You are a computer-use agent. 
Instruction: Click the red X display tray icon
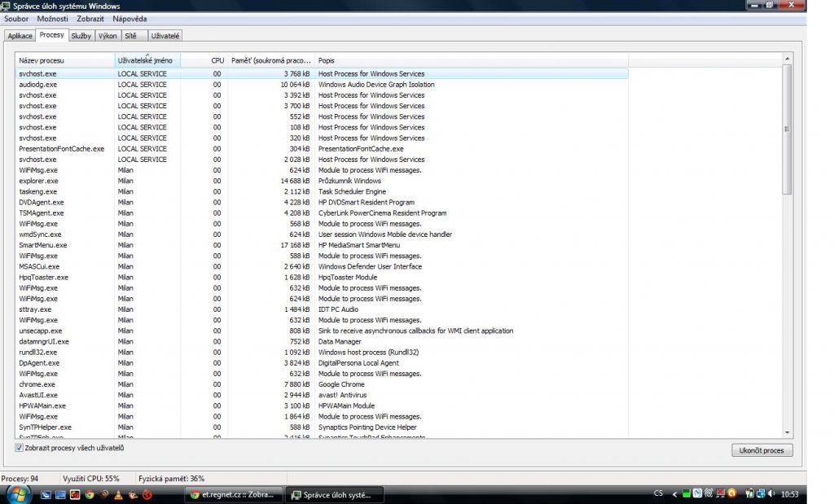tap(721, 493)
